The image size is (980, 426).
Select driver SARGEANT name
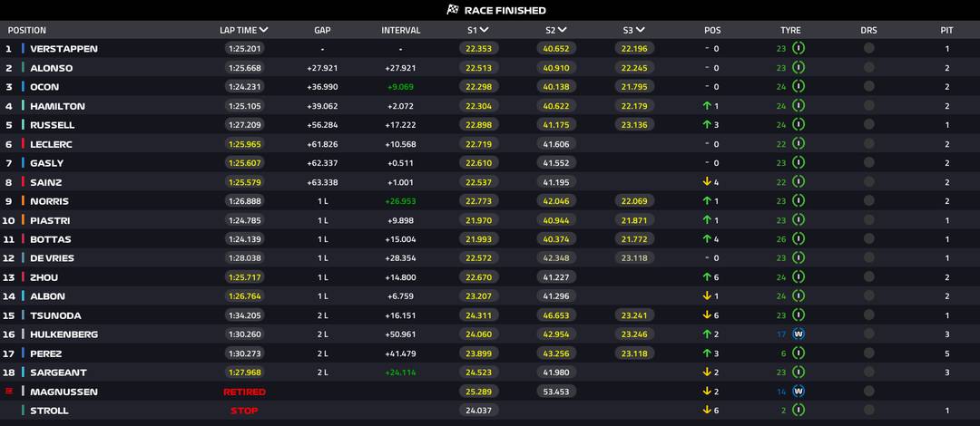[x=58, y=373]
